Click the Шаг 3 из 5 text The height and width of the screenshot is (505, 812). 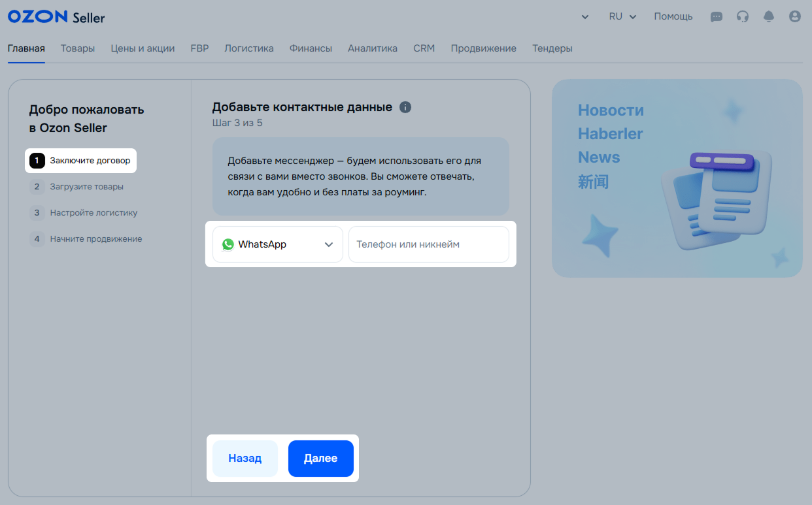237,123
